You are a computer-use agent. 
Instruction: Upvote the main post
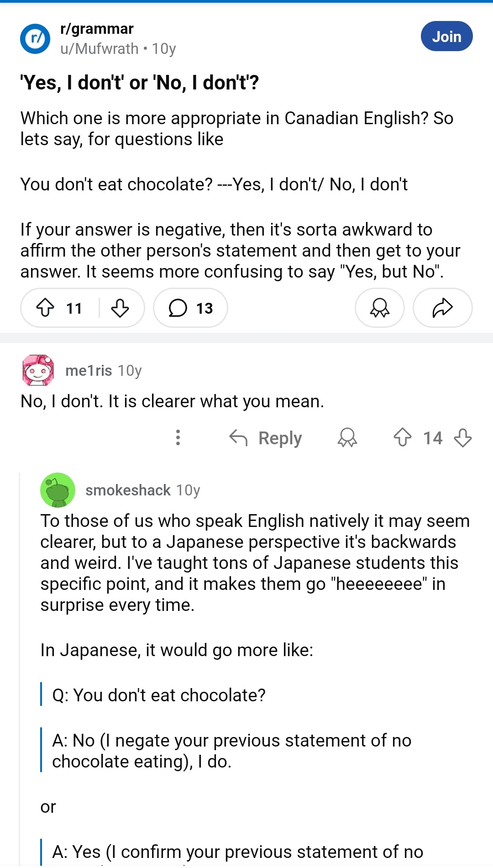45,308
